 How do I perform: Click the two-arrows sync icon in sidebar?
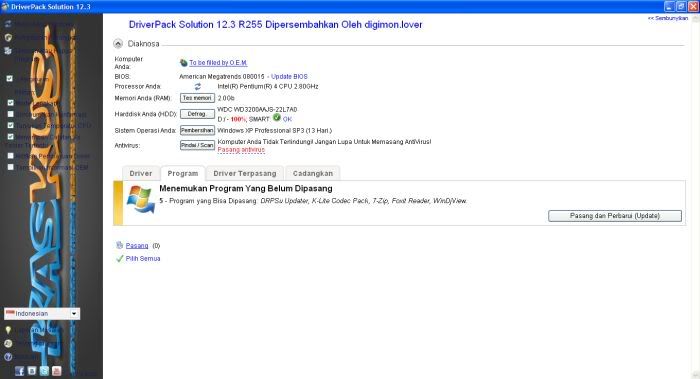8,24
